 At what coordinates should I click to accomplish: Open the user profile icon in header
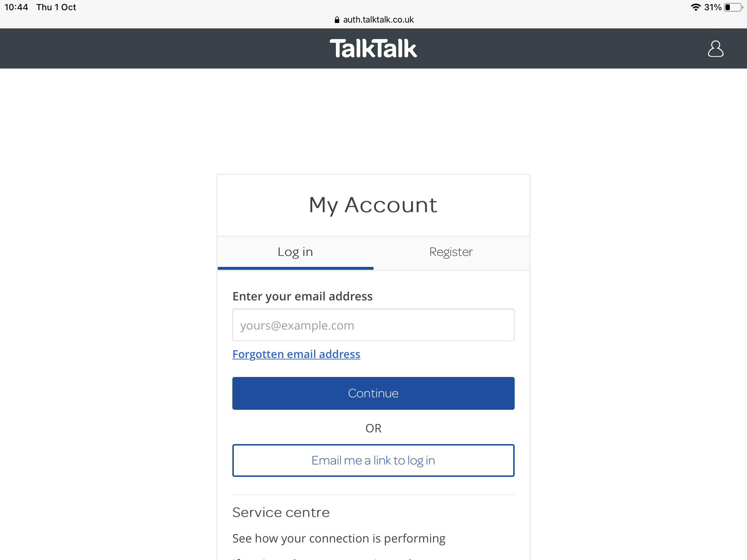(x=715, y=49)
